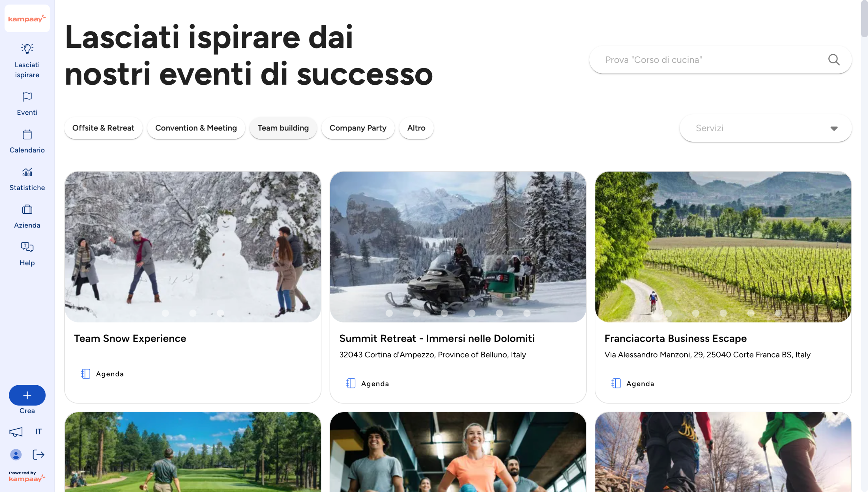This screenshot has width=868, height=492.
Task: Toggle the Team building filter chip
Action: click(x=283, y=128)
